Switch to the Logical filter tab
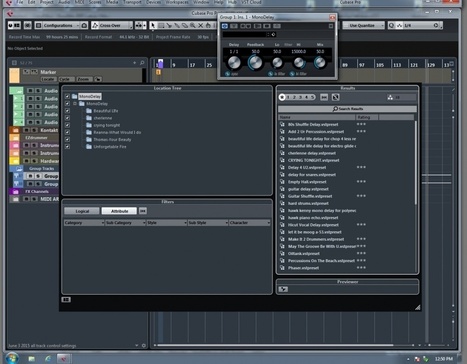Viewport: 467px width, 364px height. click(x=82, y=211)
